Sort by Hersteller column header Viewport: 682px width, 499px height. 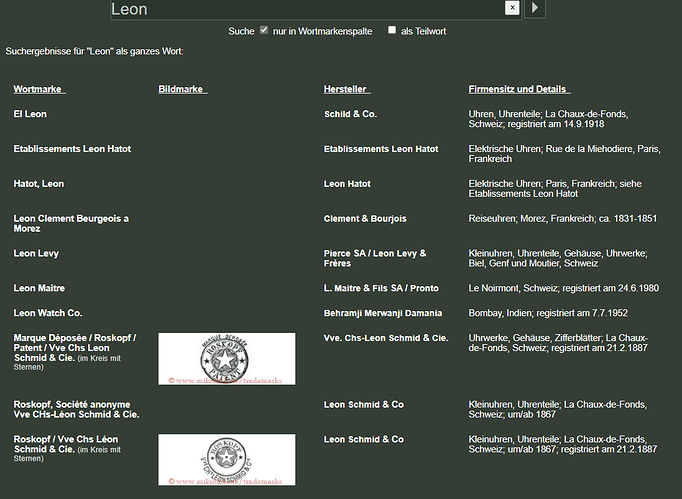tap(347, 89)
